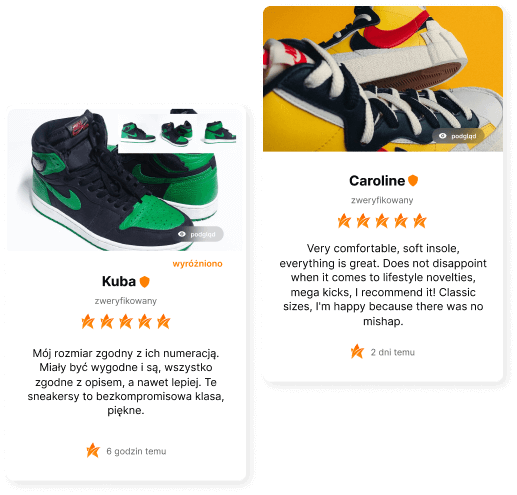The width and height of the screenshot is (517, 495).
Task: Open podgląd preview on Kuba's review photo
Action: pos(199,234)
